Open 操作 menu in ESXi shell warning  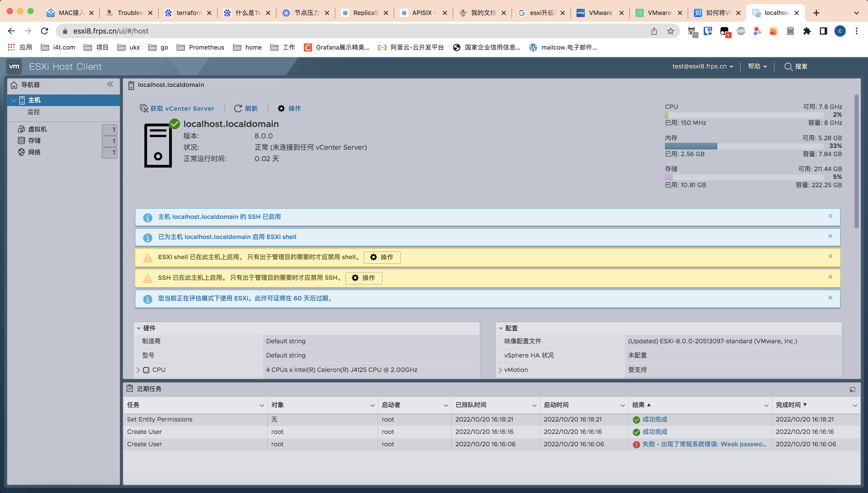[382, 257]
